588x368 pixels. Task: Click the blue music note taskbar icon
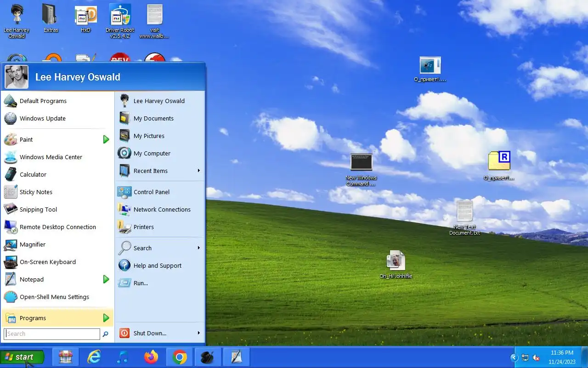[123, 357]
